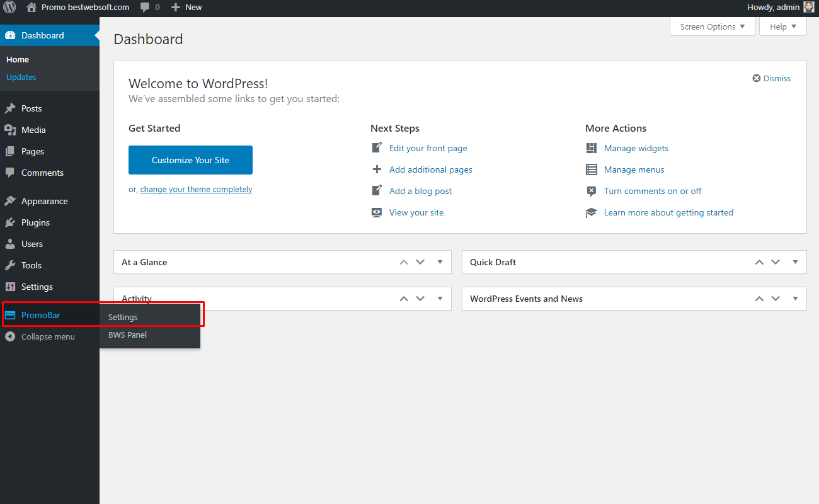The image size is (819, 504).
Task: Click edit icon beside Add a blog post
Action: [x=377, y=191]
